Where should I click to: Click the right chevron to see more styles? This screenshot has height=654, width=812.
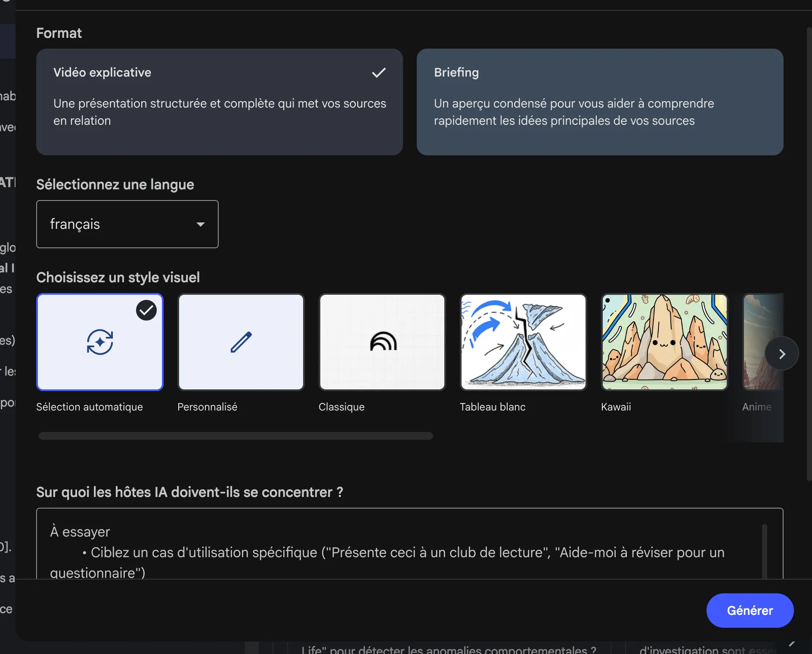782,353
